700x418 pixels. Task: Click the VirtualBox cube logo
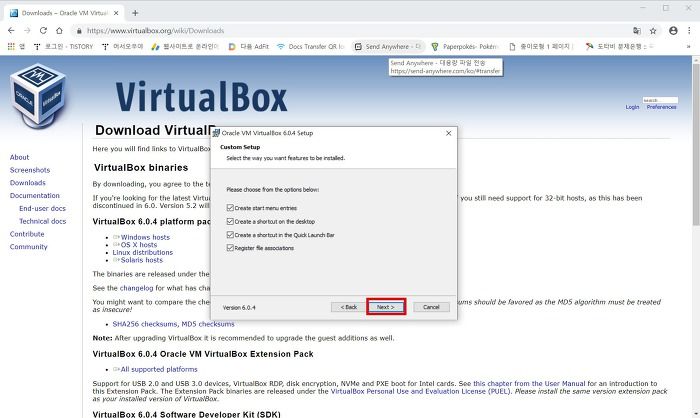[x=38, y=95]
